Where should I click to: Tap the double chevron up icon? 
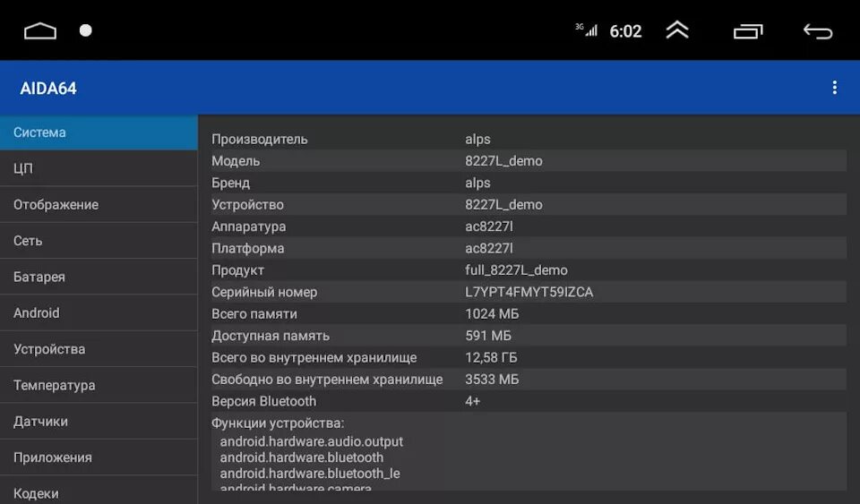pos(677,30)
